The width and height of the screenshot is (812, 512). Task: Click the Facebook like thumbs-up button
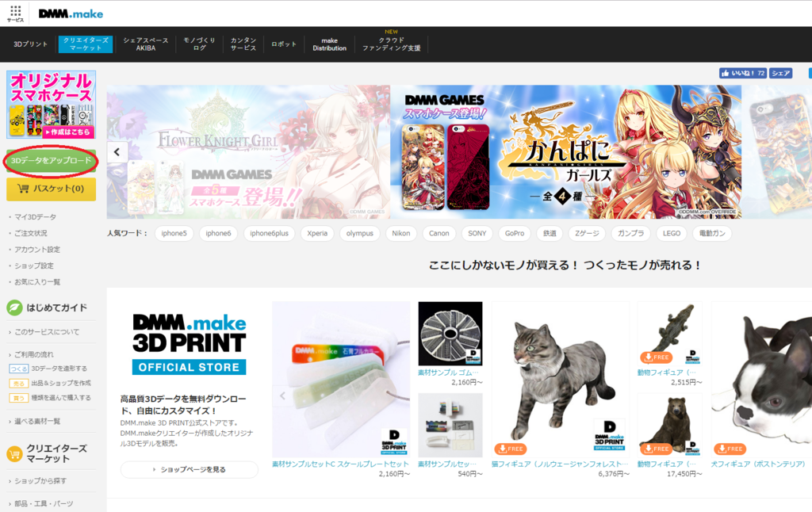pyautogui.click(x=742, y=74)
